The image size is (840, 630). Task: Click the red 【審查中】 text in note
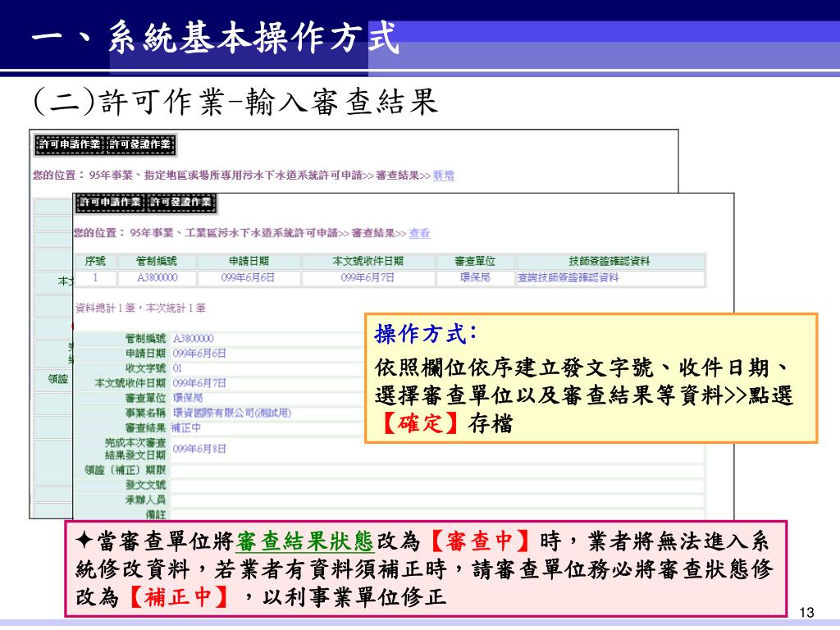click(x=479, y=541)
